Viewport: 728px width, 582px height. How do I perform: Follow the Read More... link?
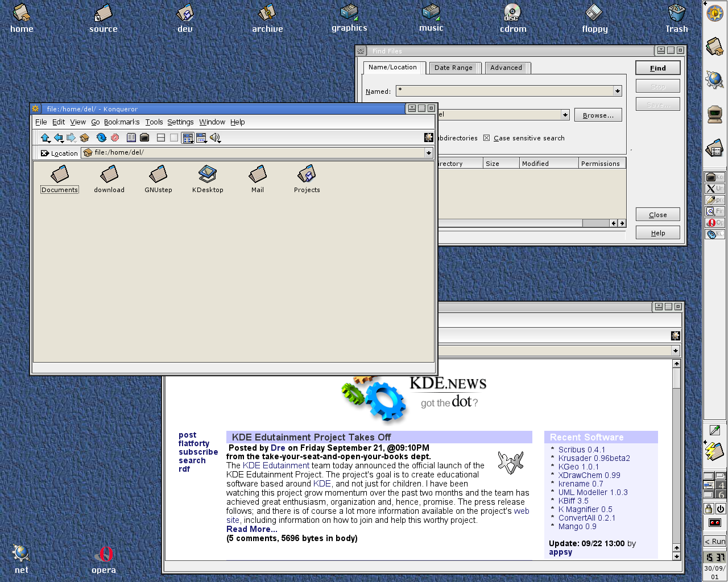252,529
